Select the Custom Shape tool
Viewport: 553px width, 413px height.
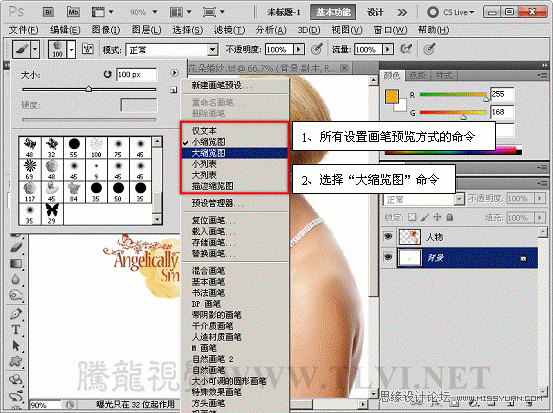(x=16, y=361)
